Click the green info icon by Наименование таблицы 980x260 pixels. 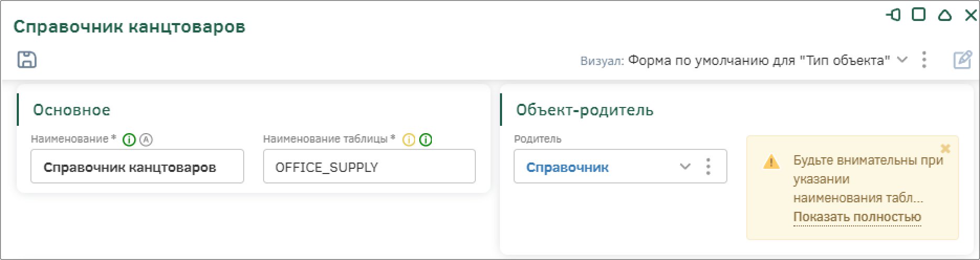point(426,140)
